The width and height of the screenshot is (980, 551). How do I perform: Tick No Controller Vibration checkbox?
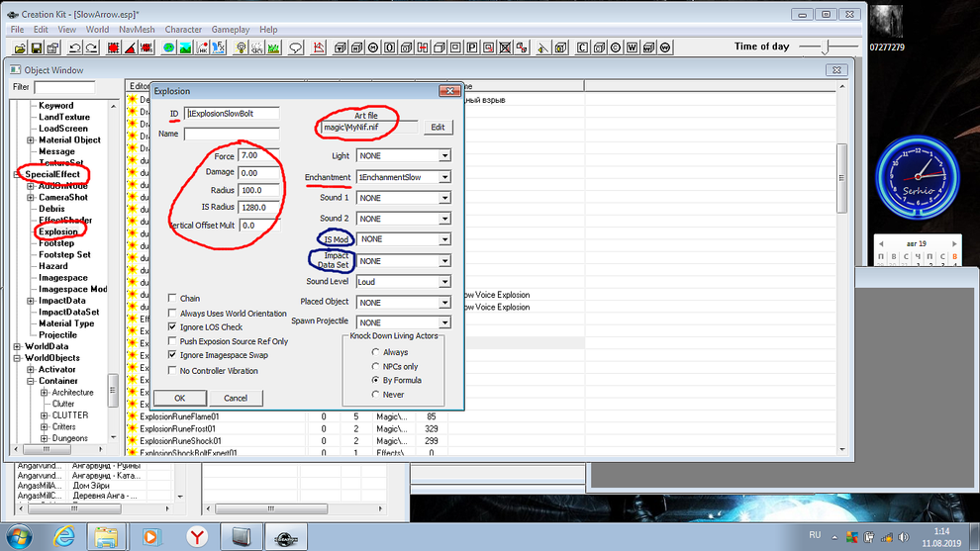[172, 371]
